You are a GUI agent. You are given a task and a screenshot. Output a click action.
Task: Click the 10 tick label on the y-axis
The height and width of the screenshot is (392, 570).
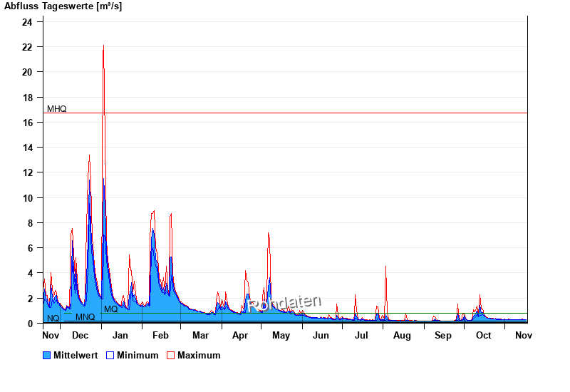click(27, 197)
